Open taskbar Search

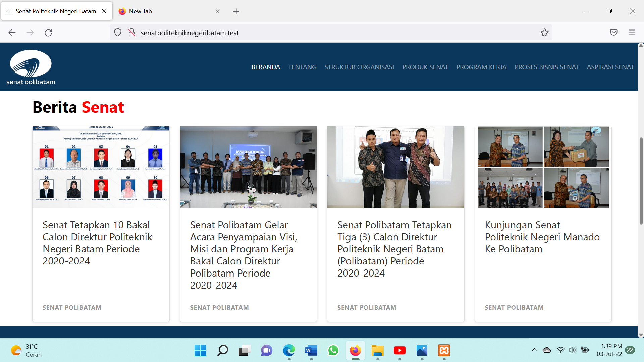222,351
